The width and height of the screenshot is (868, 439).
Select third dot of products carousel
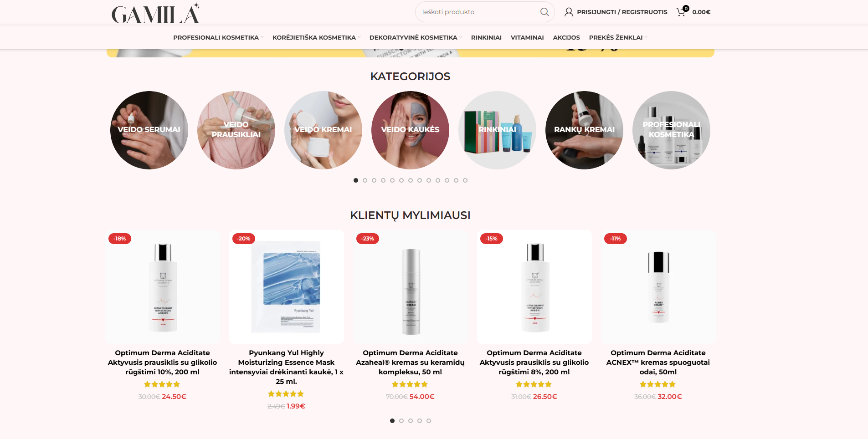pos(411,421)
